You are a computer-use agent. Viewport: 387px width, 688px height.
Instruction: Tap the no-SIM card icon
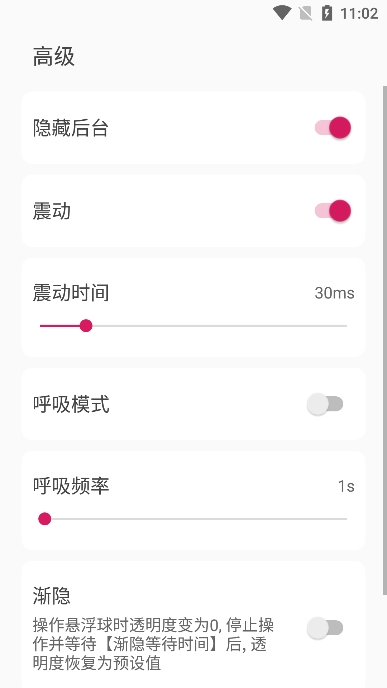click(x=305, y=13)
